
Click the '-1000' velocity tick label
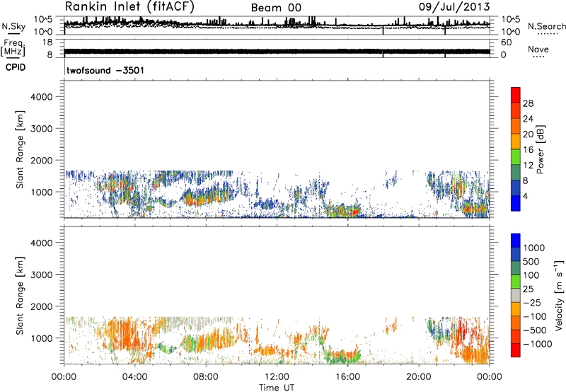tap(538, 344)
